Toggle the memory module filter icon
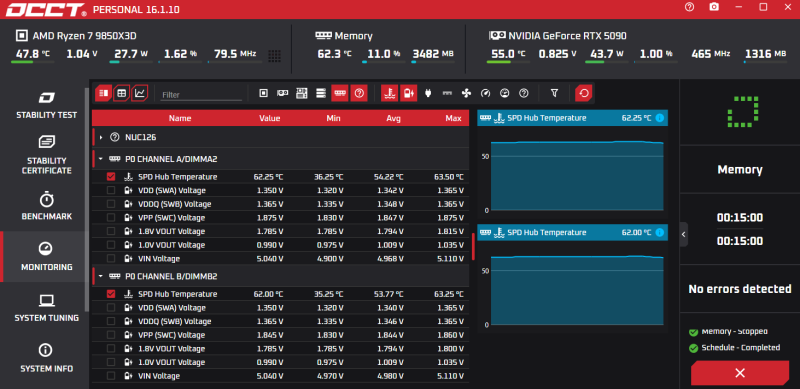 click(x=340, y=93)
